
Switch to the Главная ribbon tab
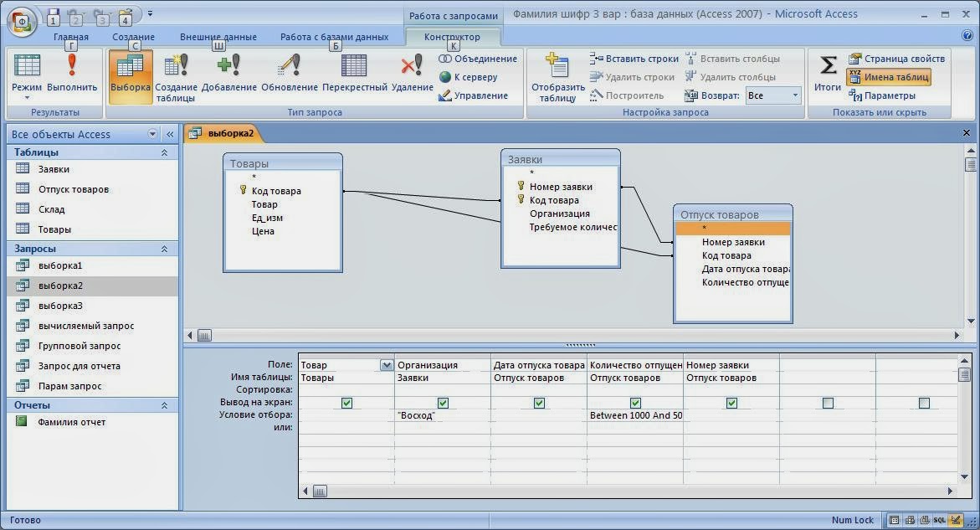click(70, 37)
